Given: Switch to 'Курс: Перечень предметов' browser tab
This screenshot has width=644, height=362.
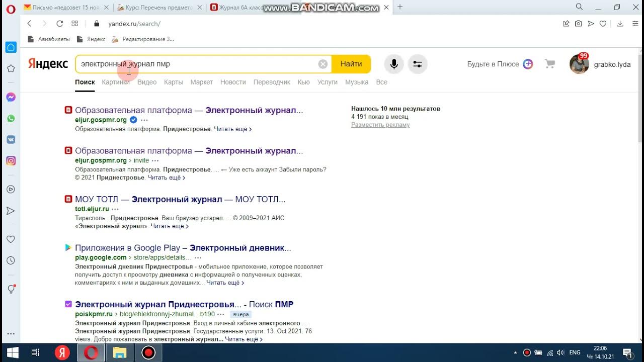Looking at the screenshot, I should tap(158, 7).
